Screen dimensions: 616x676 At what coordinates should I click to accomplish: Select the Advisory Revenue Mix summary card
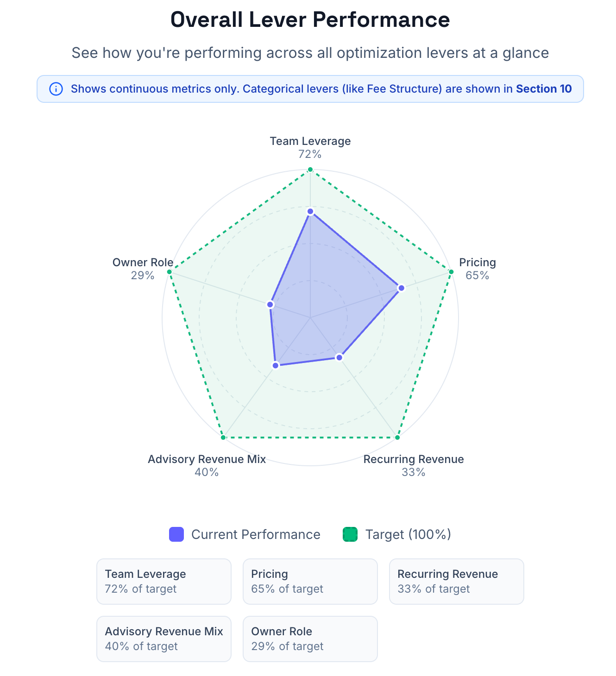[x=164, y=638]
